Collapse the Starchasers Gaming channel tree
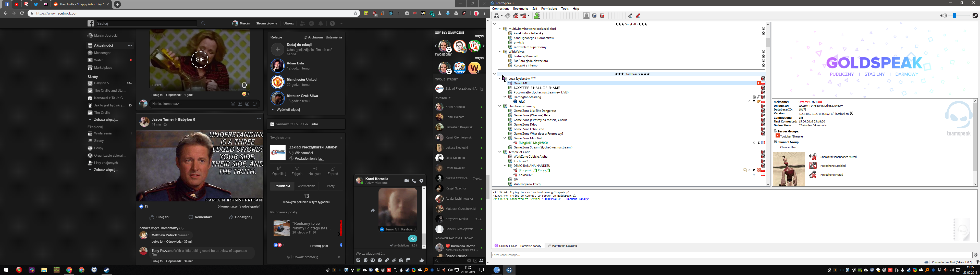The height and width of the screenshot is (275, 980). pos(499,106)
